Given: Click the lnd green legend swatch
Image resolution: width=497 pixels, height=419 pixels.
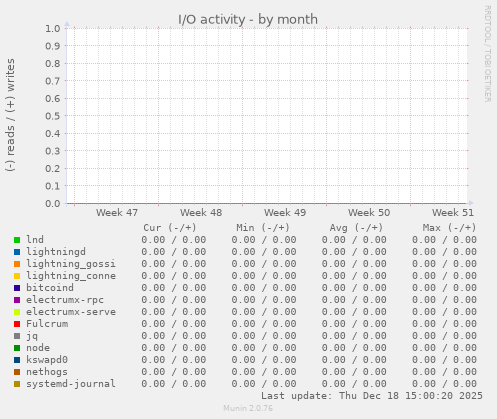Looking at the screenshot, I should pyautogui.click(x=17, y=240).
